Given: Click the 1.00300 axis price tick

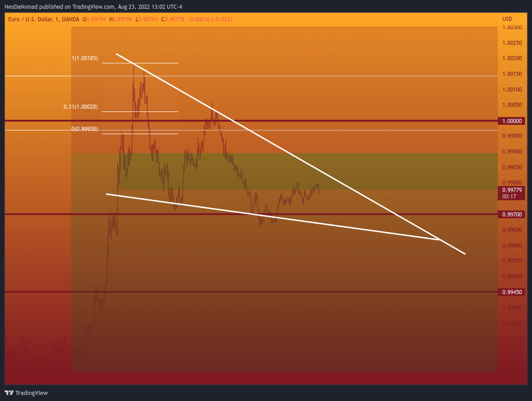Looking at the screenshot, I should pos(512,27).
